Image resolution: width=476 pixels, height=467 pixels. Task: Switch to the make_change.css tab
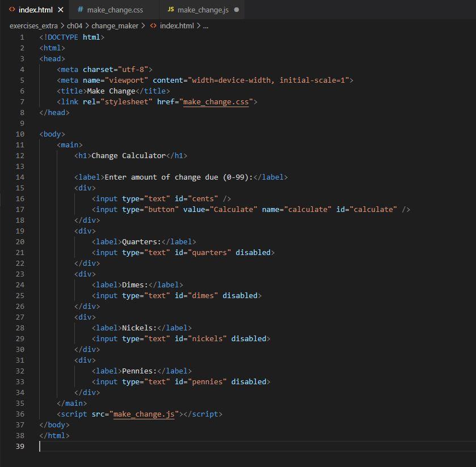click(x=115, y=10)
